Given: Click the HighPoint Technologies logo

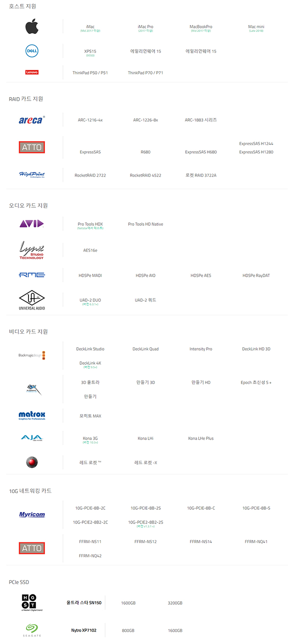Looking at the screenshot, I should (x=32, y=175).
